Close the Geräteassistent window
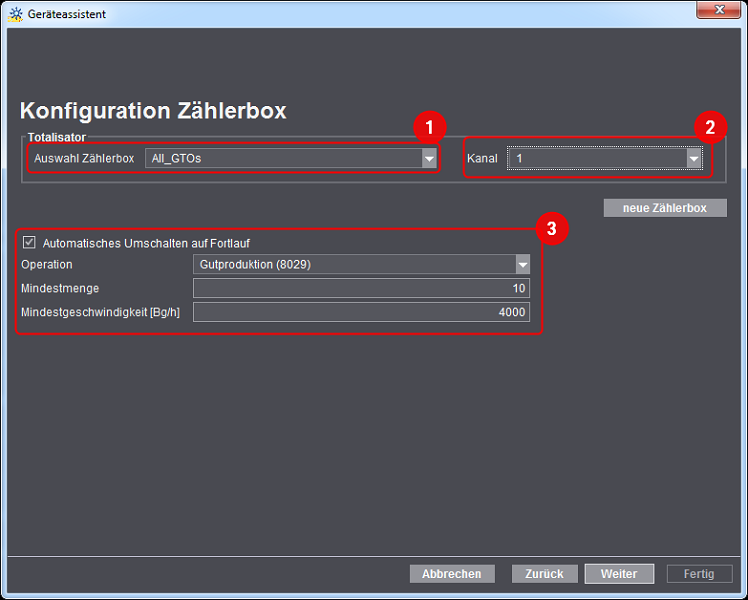This screenshot has height=600, width=748. coord(717,12)
